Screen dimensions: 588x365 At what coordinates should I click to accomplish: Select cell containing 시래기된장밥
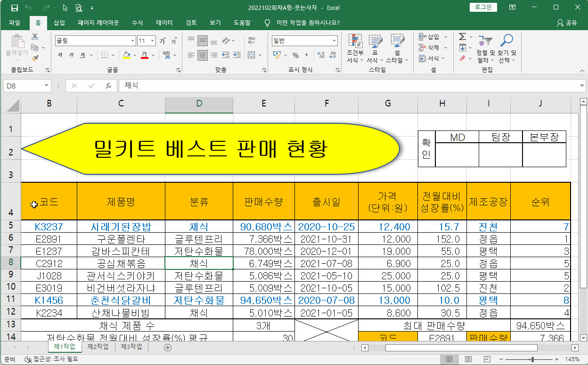[x=121, y=227]
